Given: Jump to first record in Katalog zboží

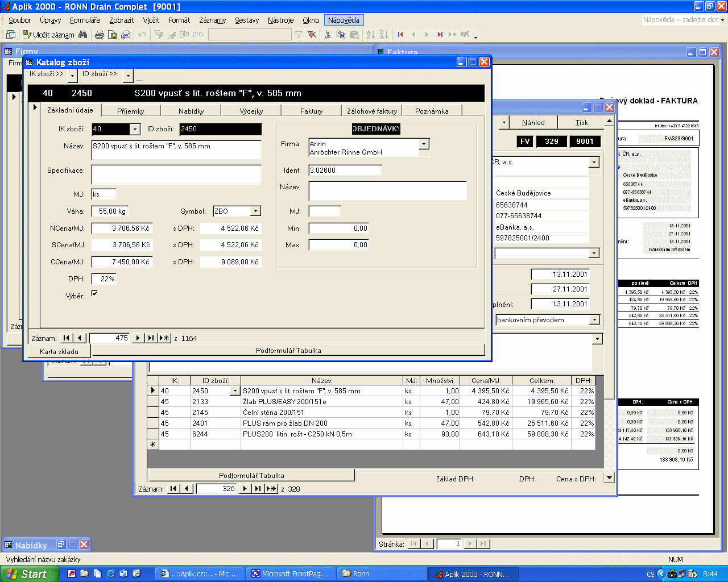Looking at the screenshot, I should pos(67,338).
